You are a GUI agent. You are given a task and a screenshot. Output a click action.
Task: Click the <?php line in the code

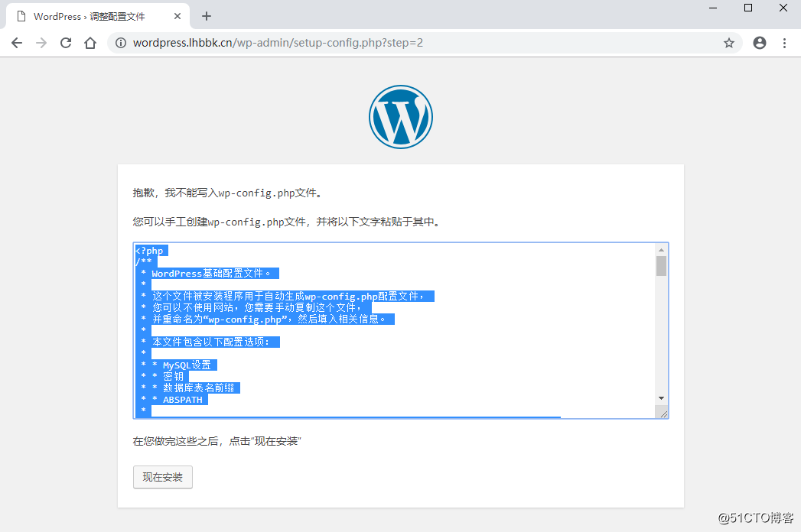149,251
